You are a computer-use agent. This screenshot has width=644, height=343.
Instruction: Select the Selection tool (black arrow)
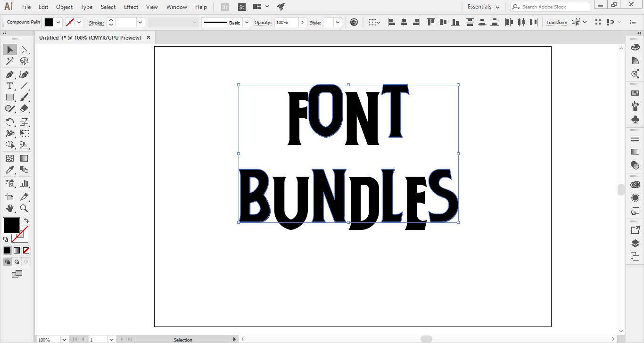pyautogui.click(x=10, y=49)
